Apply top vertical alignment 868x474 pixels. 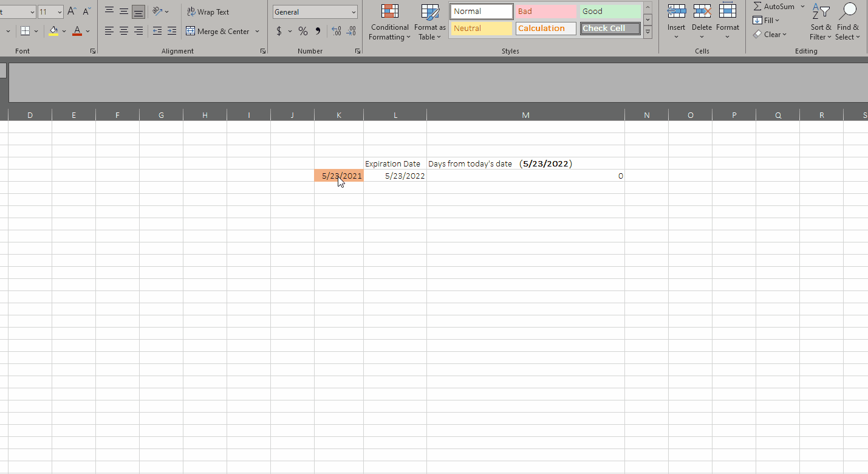click(x=109, y=11)
